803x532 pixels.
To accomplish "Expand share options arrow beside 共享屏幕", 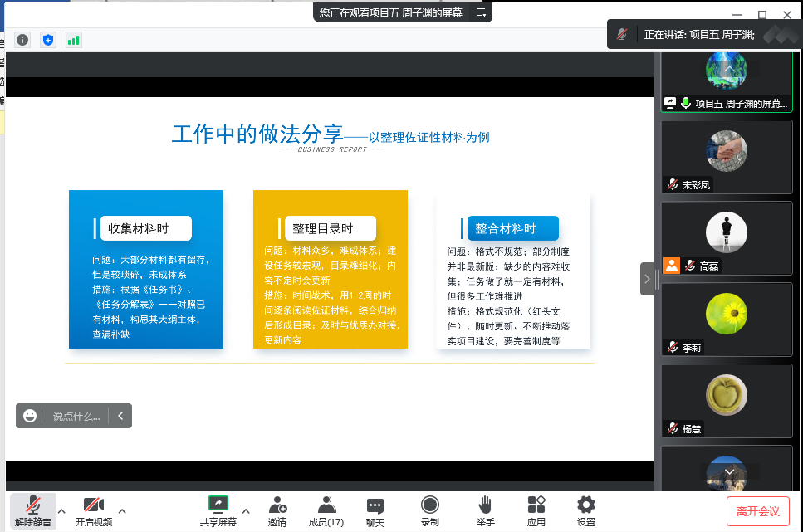I will 246,511.
